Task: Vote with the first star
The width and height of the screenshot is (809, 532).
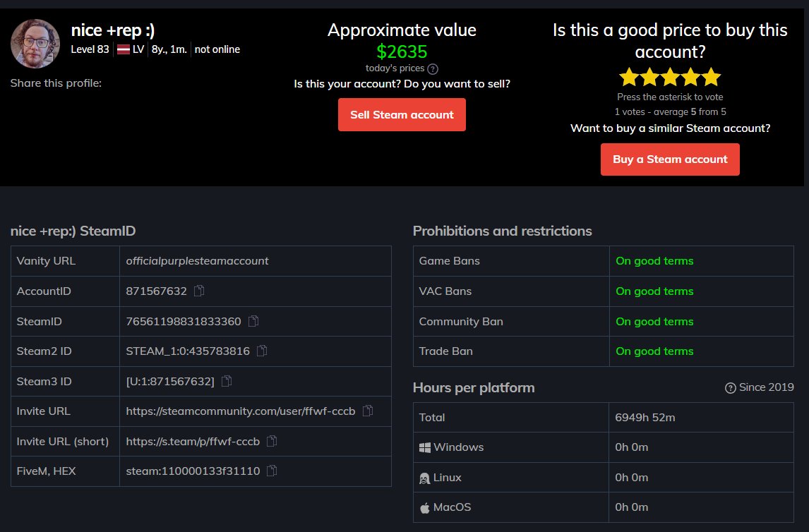Action: [629, 77]
